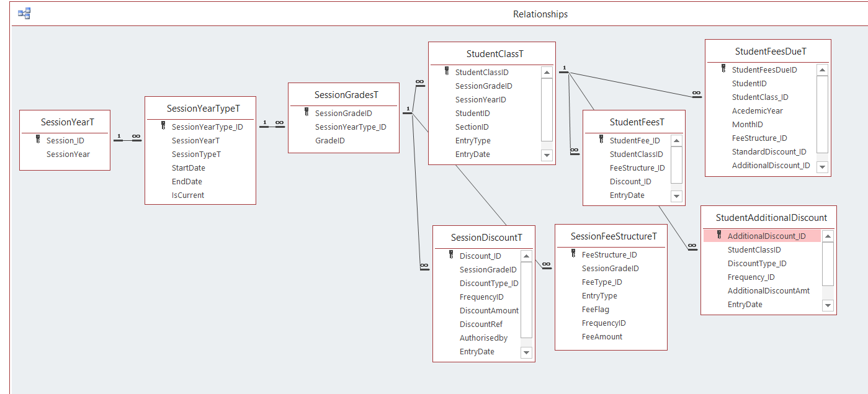Click the scroll-down arrow in StudentAdditionalDiscount table

828,305
